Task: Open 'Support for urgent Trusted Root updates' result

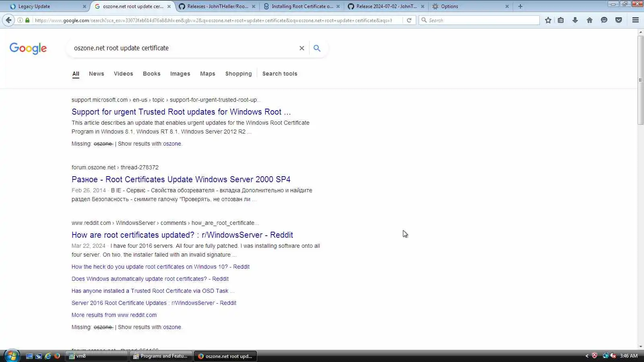Action: click(181, 112)
